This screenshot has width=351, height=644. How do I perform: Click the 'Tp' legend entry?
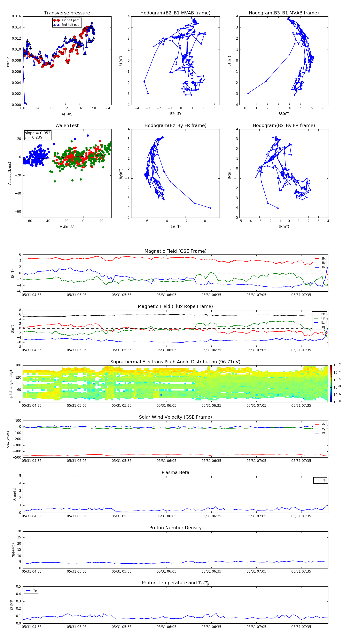click(31, 591)
